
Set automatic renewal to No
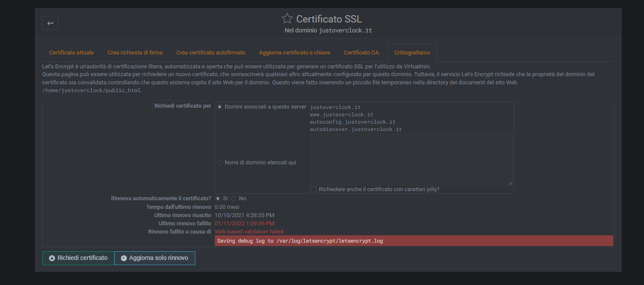point(233,199)
